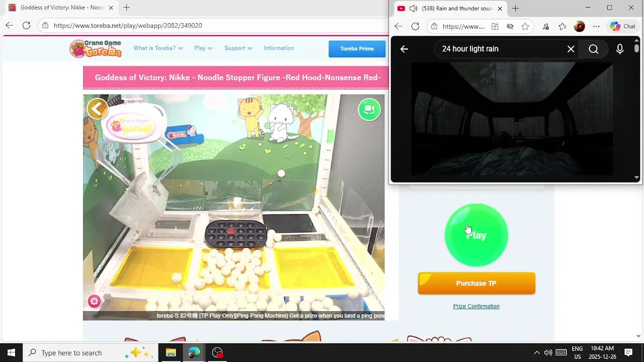The height and width of the screenshot is (362, 644).
Task: Clear the YouTube search text
Action: [x=571, y=49]
